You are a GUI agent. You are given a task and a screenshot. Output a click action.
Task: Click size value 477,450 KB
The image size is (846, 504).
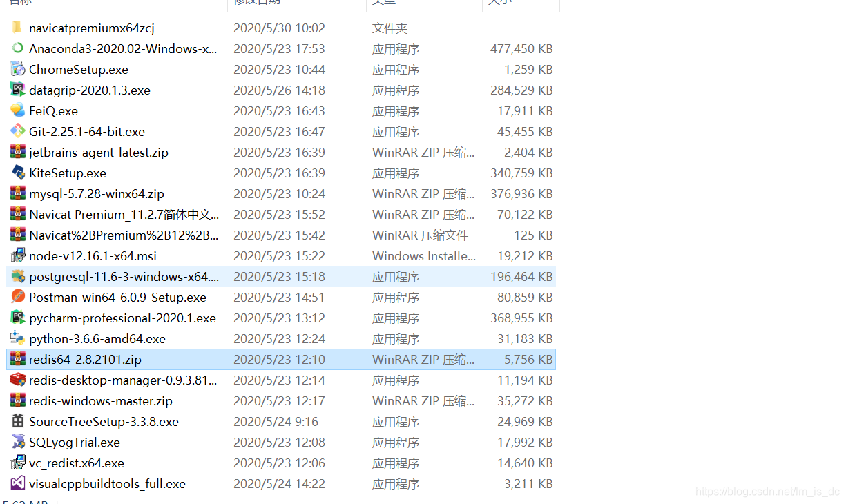521,49
